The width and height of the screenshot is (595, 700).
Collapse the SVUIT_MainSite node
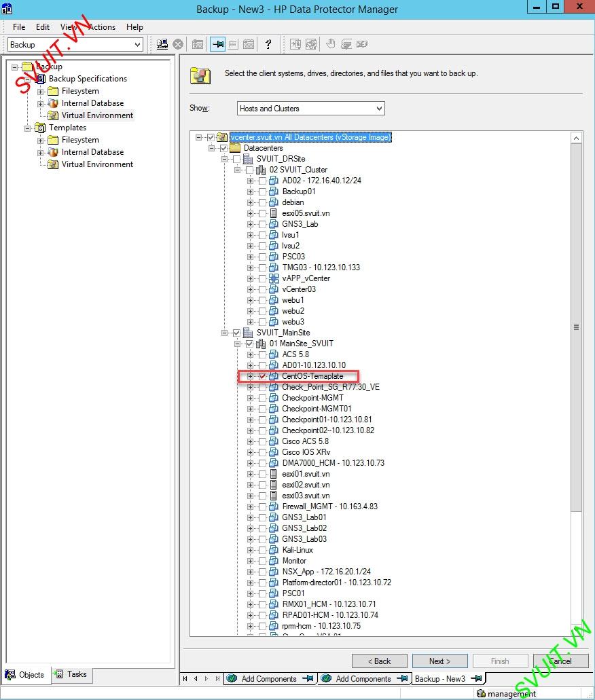tap(224, 333)
